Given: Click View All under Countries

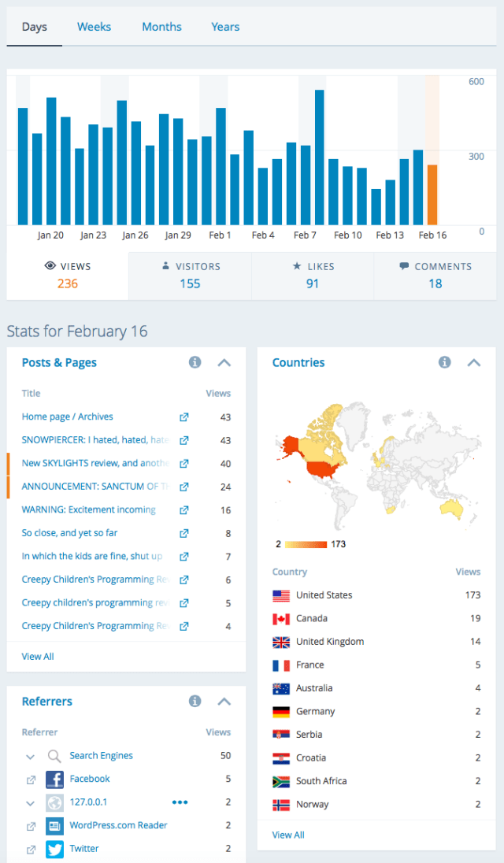Looking at the screenshot, I should (288, 835).
